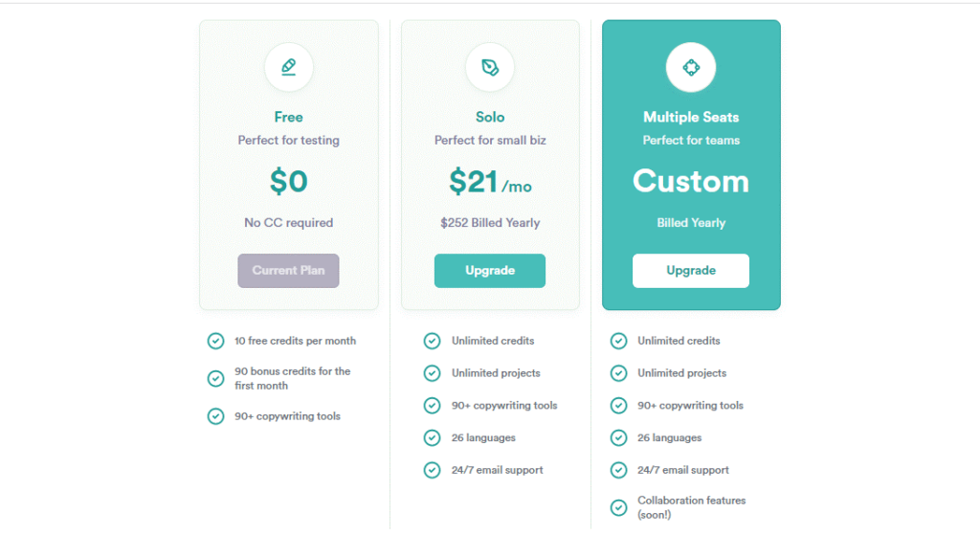
Task: Select the Multiple Seats heading text
Action: [691, 117]
